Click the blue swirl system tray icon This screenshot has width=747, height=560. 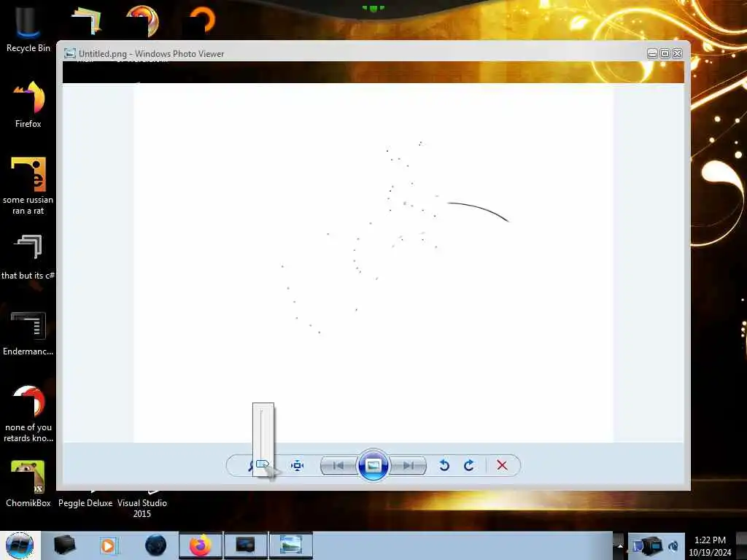coord(673,545)
